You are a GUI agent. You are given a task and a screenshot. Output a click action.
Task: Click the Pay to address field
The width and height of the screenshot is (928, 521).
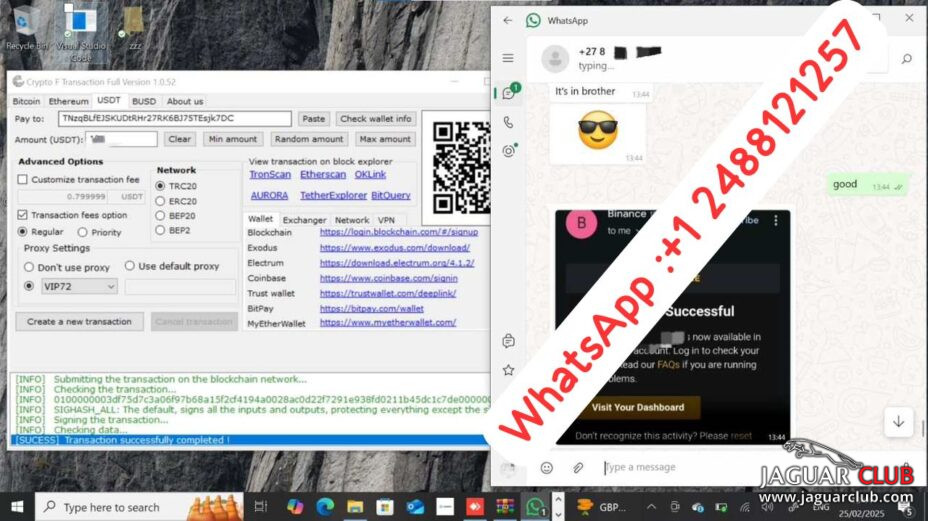tap(174, 119)
